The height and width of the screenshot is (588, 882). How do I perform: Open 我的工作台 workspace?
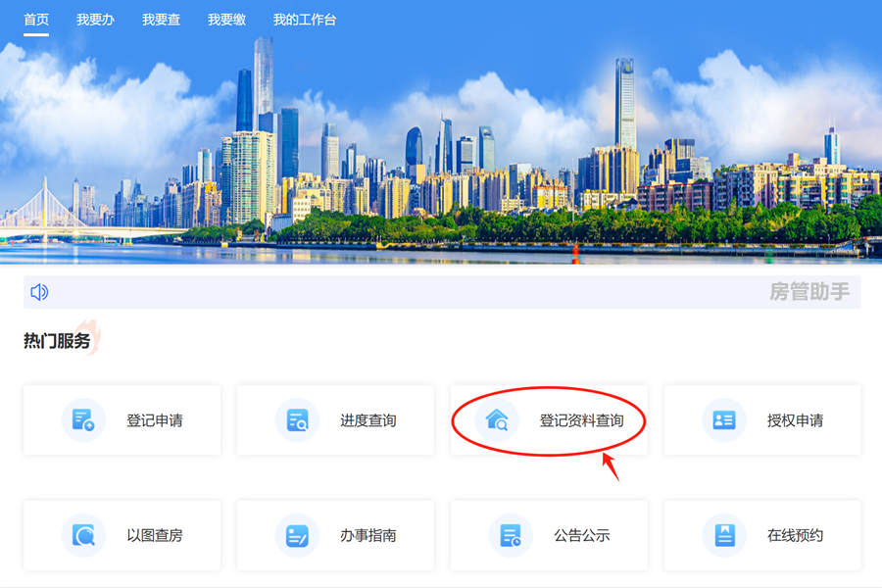[x=306, y=18]
